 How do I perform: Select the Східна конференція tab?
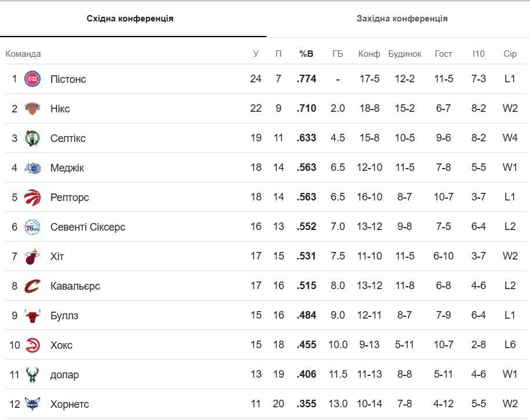130,19
